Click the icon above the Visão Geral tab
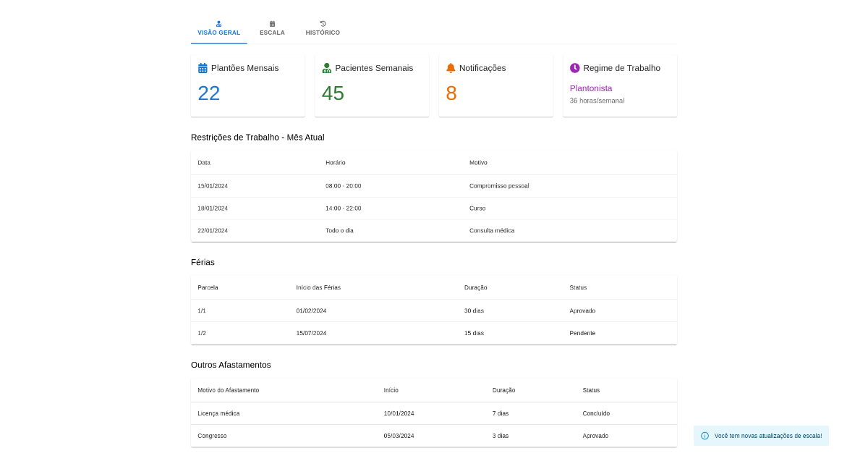The image size is (868, 456). [219, 24]
